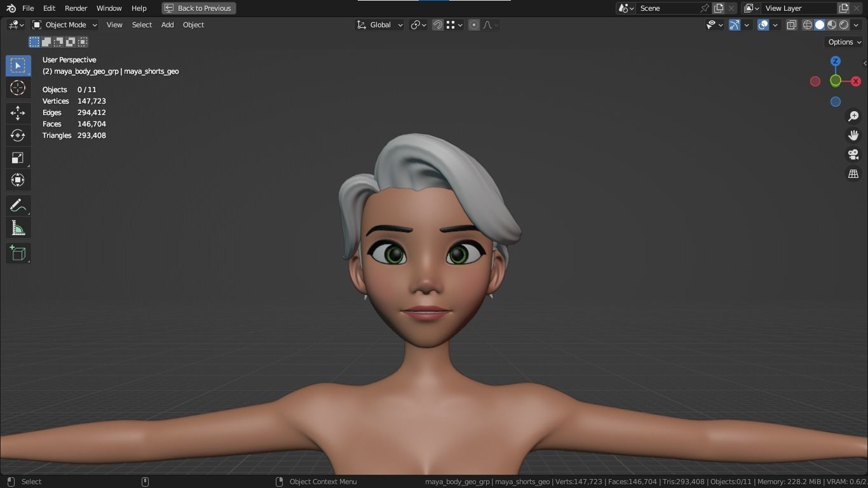Open the Object Mode dropdown
The height and width of the screenshot is (488, 868).
pos(64,25)
